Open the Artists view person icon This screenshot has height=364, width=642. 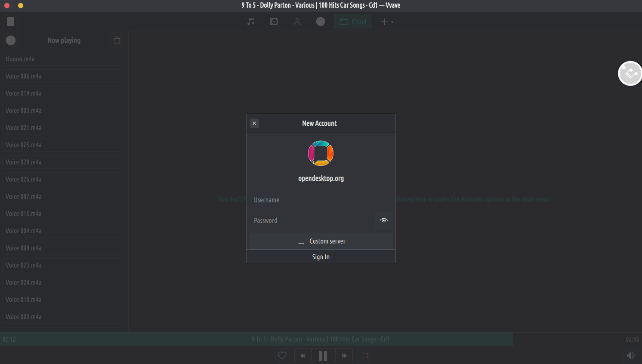tap(297, 21)
